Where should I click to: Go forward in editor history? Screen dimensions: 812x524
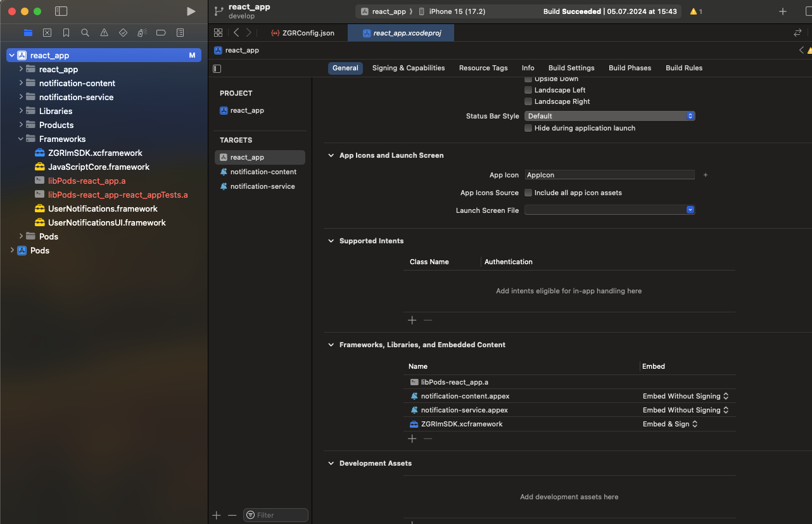point(249,32)
